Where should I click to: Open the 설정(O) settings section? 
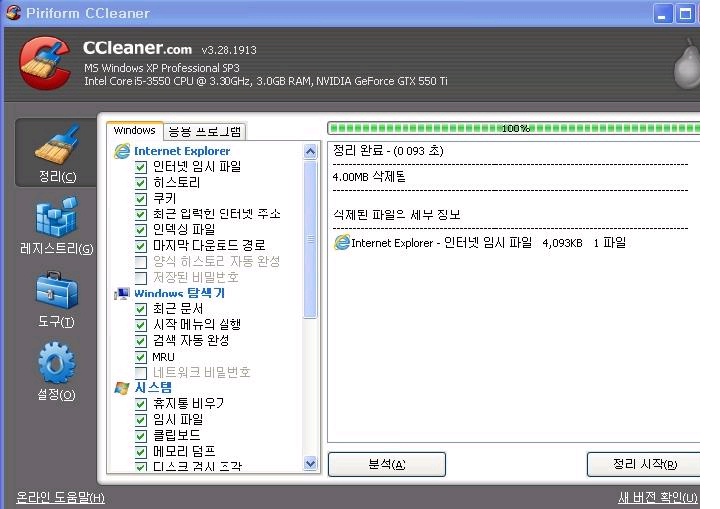coord(56,371)
